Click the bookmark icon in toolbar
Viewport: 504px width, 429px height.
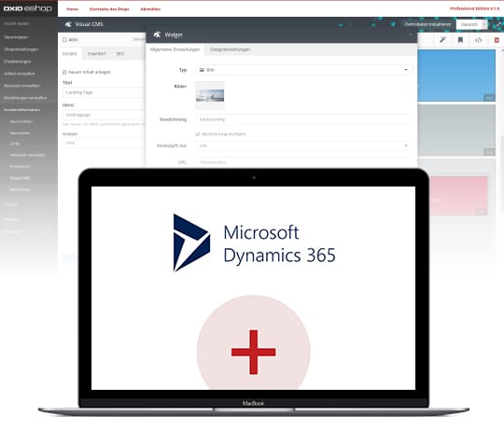460,40
